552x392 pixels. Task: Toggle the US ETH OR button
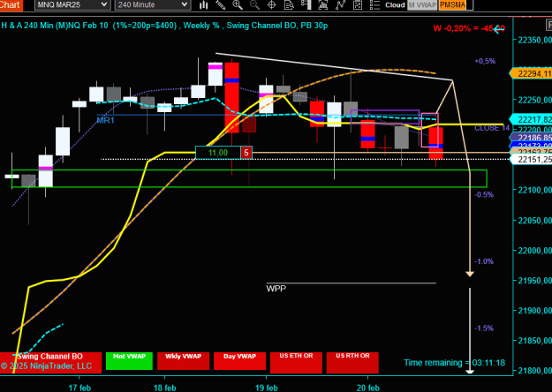pyautogui.click(x=296, y=363)
